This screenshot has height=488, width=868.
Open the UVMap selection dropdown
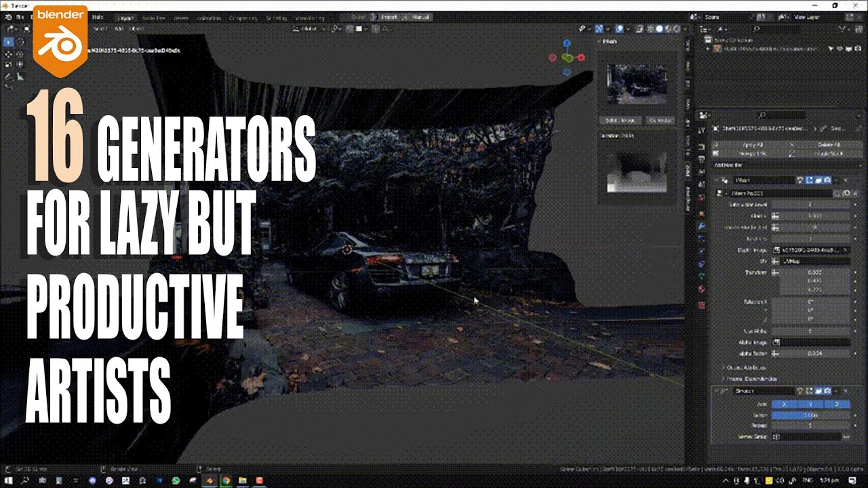pos(811,261)
